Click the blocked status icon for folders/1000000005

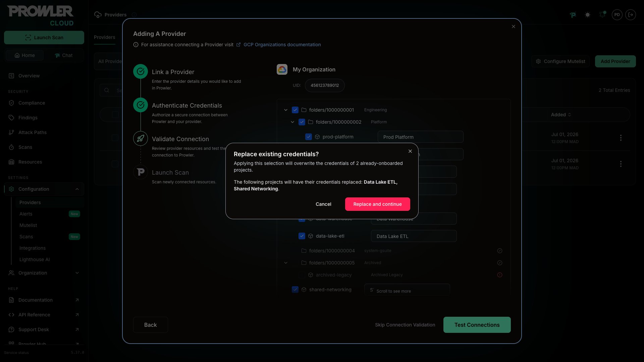tap(500, 263)
